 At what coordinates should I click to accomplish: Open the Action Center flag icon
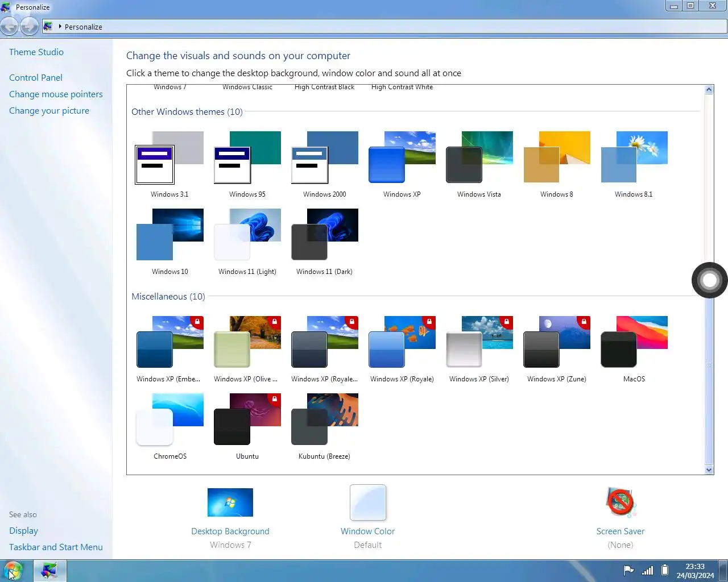pyautogui.click(x=628, y=571)
